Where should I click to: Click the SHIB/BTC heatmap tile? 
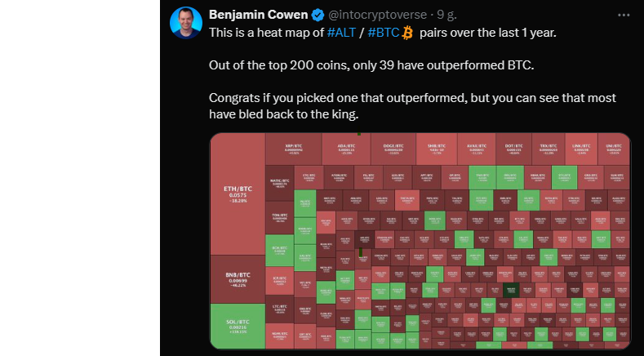point(436,149)
